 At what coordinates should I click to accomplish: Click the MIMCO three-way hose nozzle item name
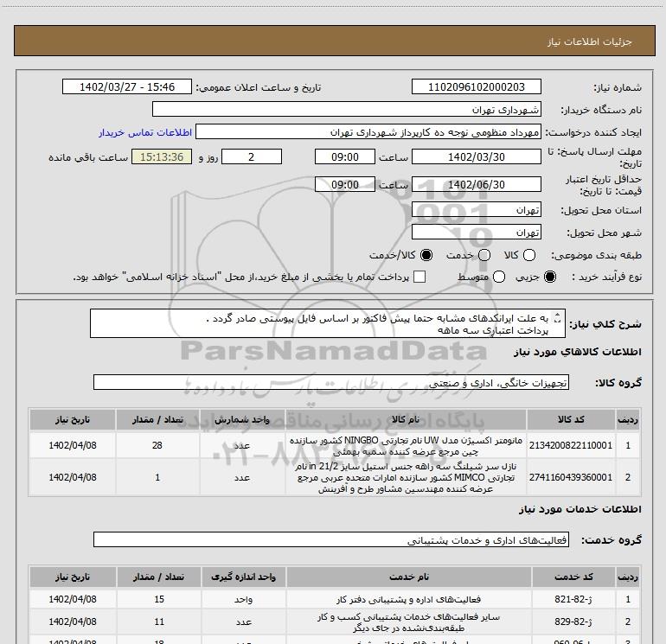(x=406, y=477)
